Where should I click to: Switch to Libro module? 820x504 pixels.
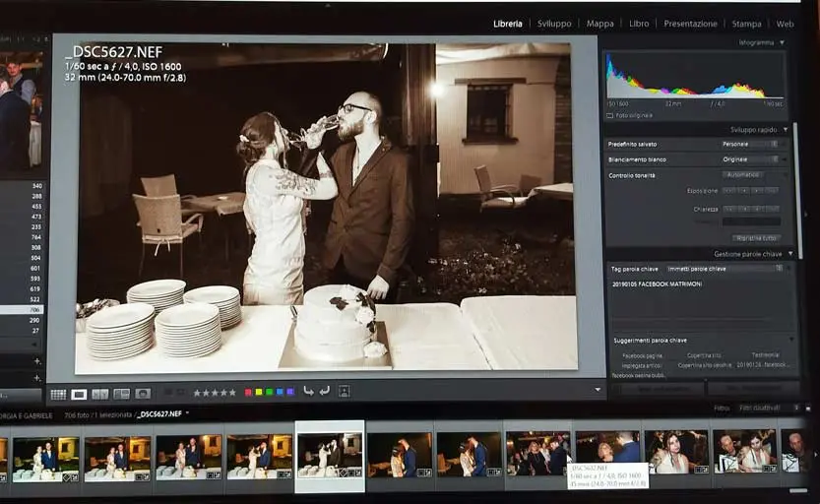639,24
